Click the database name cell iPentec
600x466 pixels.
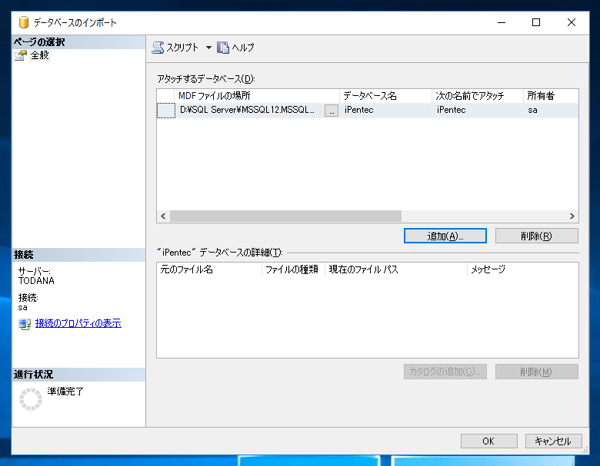pyautogui.click(x=386, y=110)
